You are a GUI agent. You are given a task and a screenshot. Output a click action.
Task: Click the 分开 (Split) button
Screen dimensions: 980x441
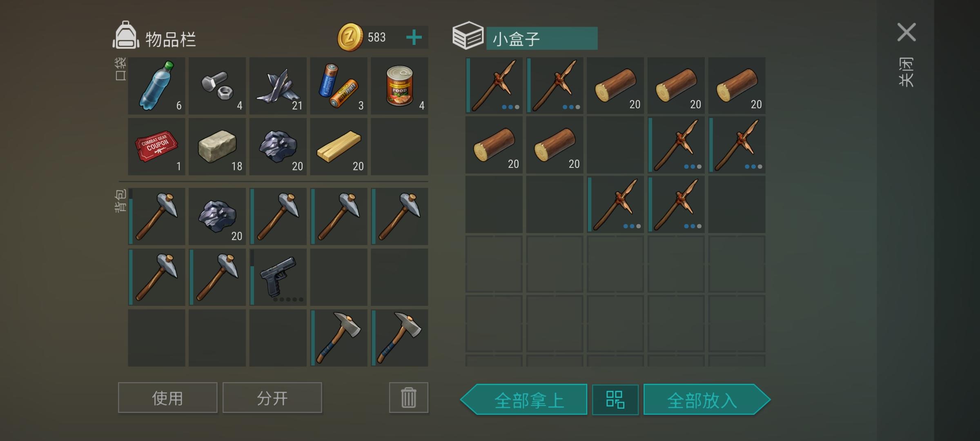272,398
